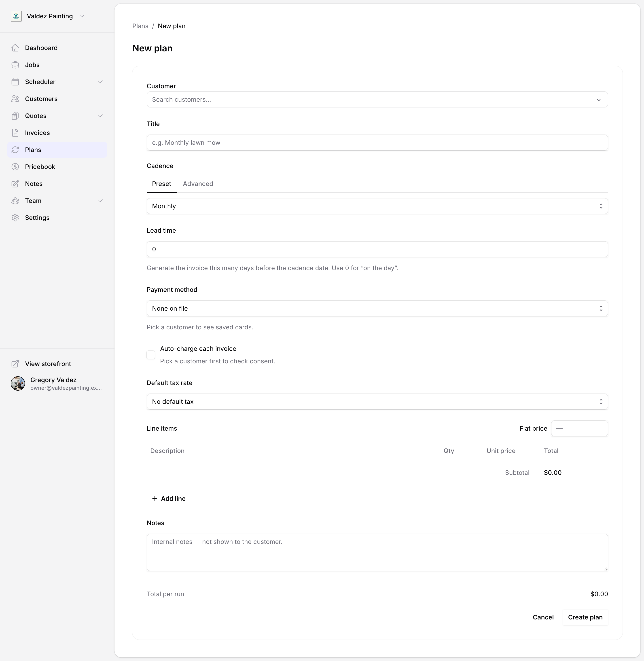The height and width of the screenshot is (661, 644).
Task: Click the plus icon beside Add line
Action: [x=155, y=499]
